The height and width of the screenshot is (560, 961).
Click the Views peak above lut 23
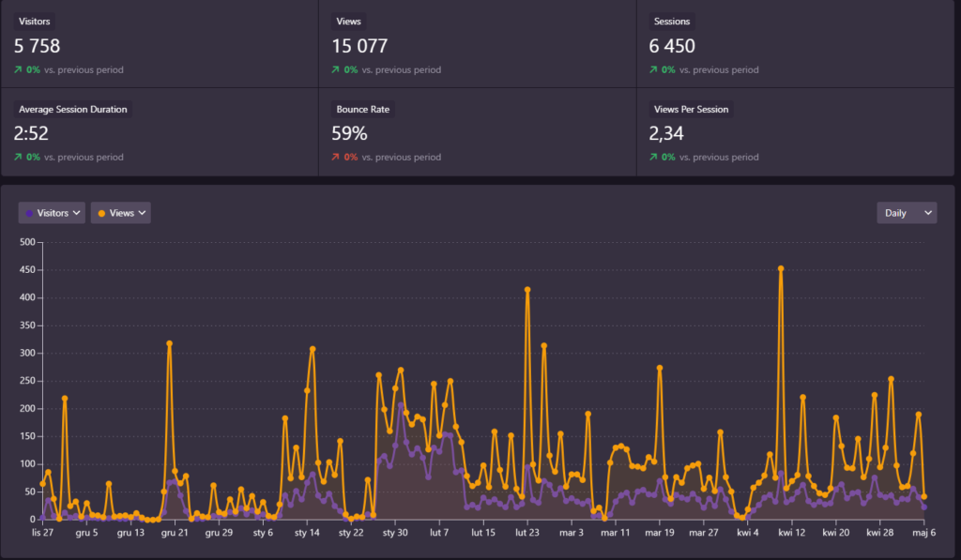click(527, 290)
